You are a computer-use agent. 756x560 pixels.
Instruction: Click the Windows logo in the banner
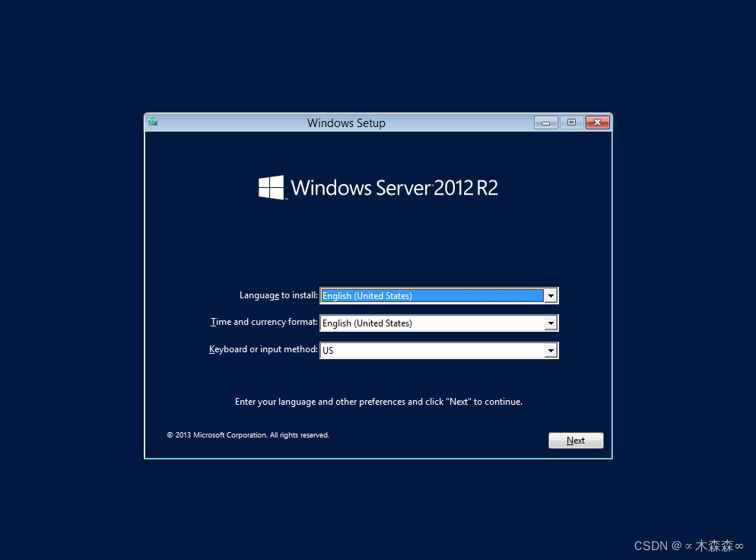coord(271,187)
